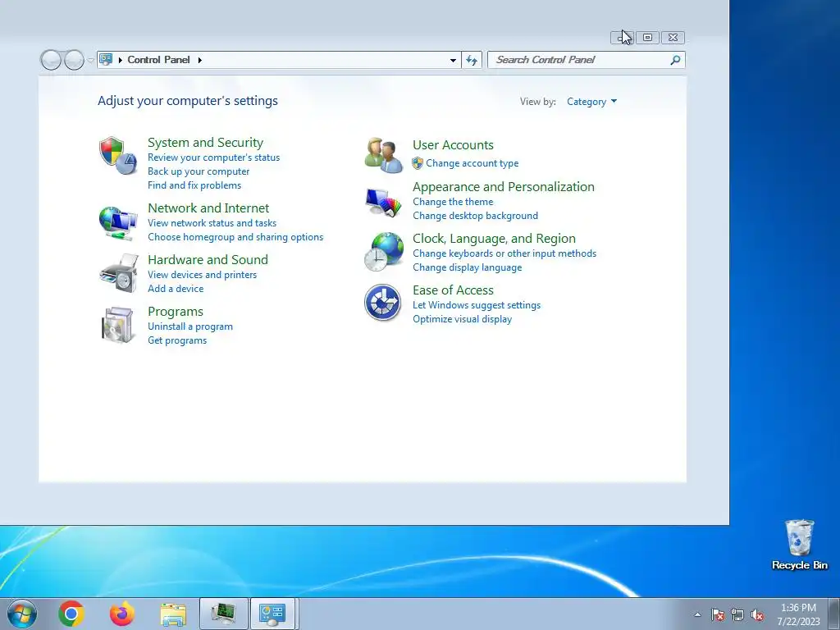Image resolution: width=840 pixels, height=630 pixels.
Task: Click the magnifier icon in the search box
Action: (676, 60)
